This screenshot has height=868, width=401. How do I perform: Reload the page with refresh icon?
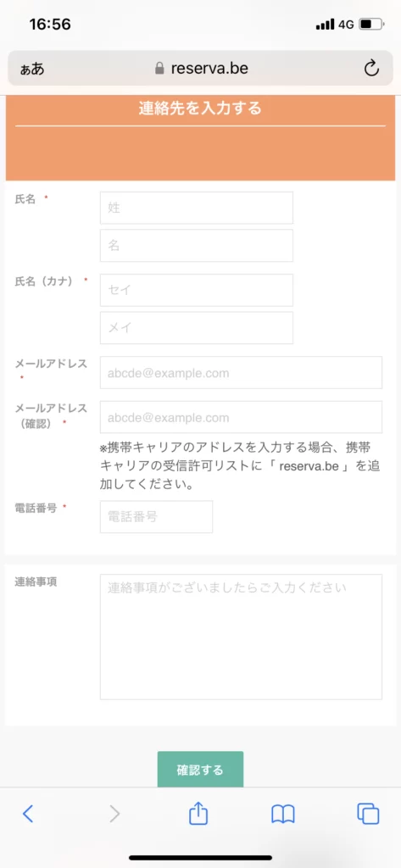pyautogui.click(x=371, y=68)
